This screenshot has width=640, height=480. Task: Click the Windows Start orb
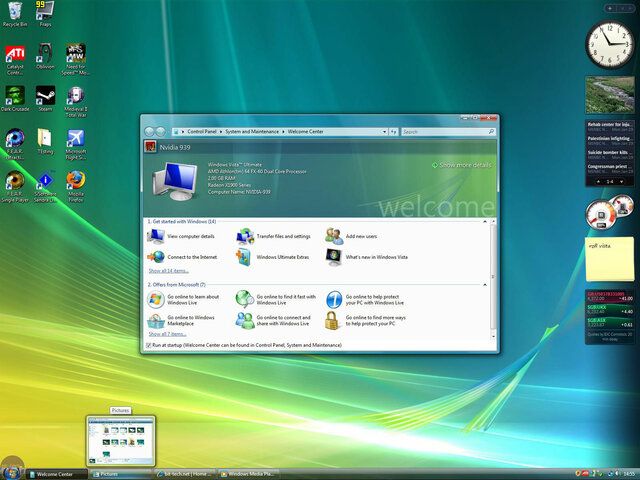(x=12, y=472)
